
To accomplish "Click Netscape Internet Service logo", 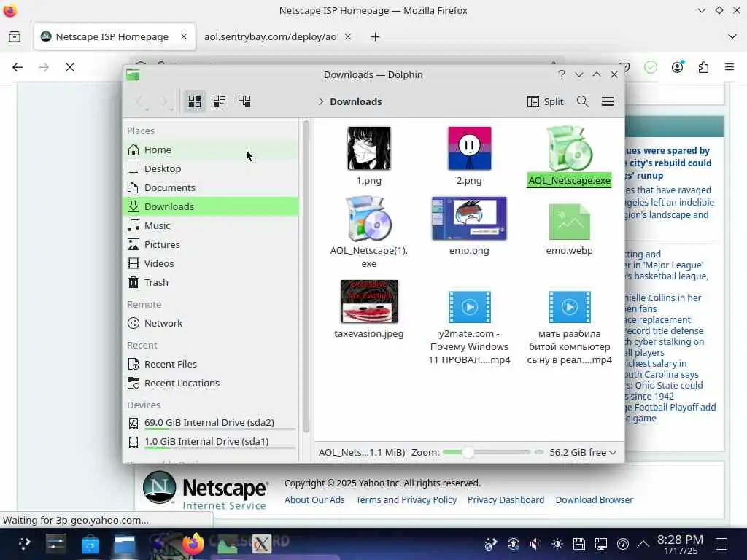I will (x=206, y=491).
